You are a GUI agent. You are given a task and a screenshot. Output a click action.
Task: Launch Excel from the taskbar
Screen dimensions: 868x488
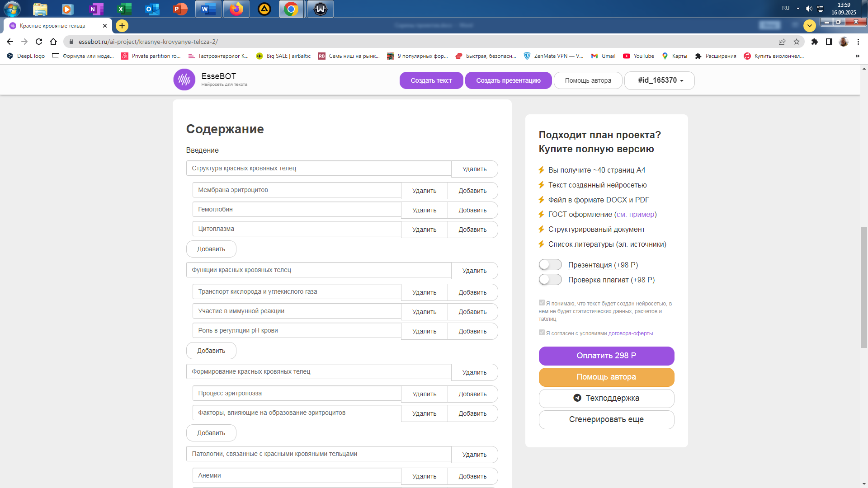[x=123, y=9]
